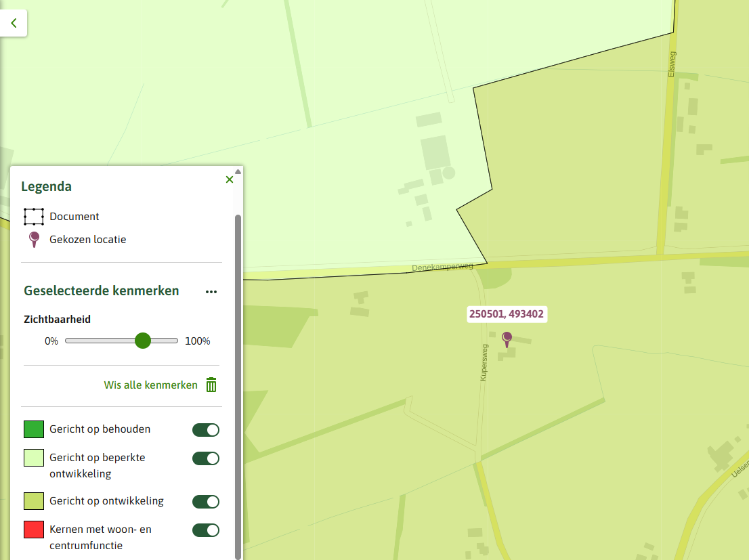749x560 pixels.
Task: Click the red Kernen met woon- swatch
Action: [x=34, y=530]
